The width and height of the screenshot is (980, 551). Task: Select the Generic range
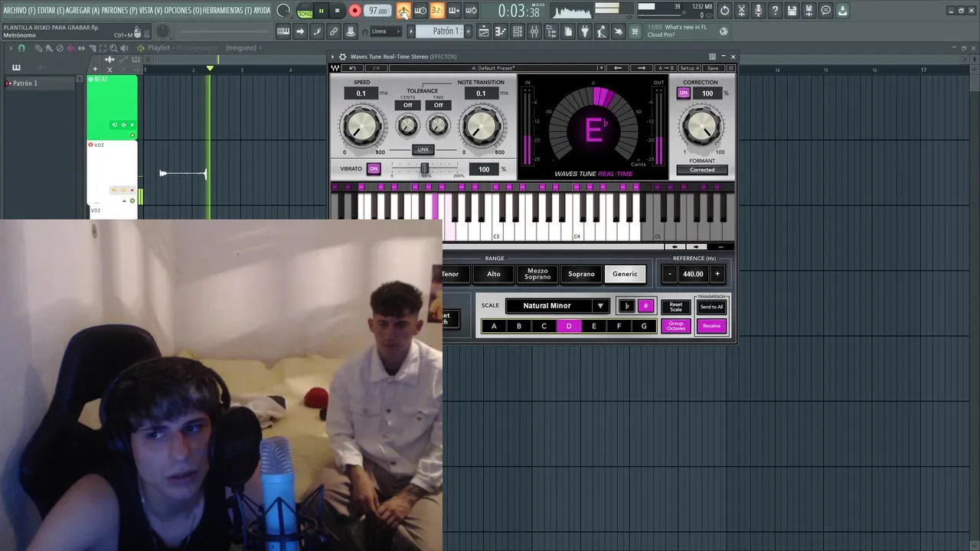[625, 274]
